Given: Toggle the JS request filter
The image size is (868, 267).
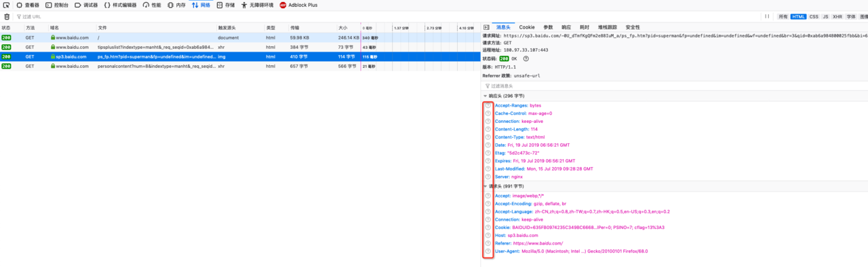Looking at the screenshot, I should point(825,16).
